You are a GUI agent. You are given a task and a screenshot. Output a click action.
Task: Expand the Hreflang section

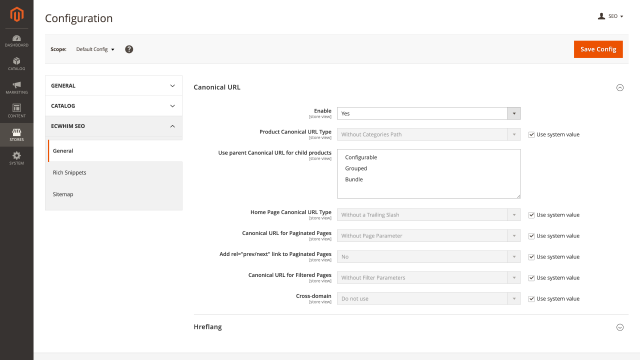tap(620, 327)
